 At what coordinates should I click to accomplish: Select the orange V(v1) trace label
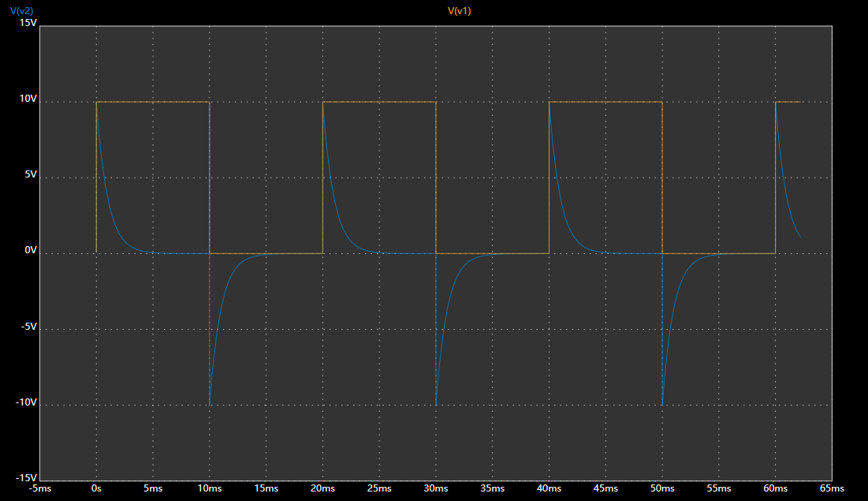pyautogui.click(x=459, y=10)
